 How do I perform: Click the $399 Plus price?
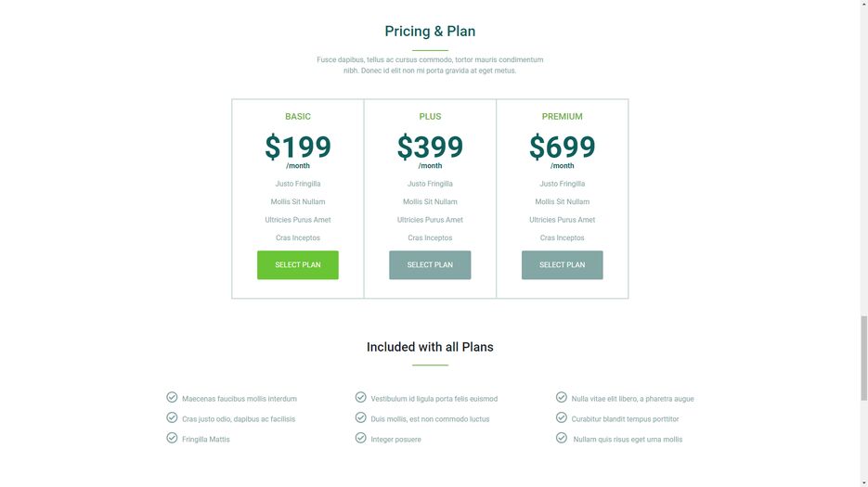click(430, 147)
